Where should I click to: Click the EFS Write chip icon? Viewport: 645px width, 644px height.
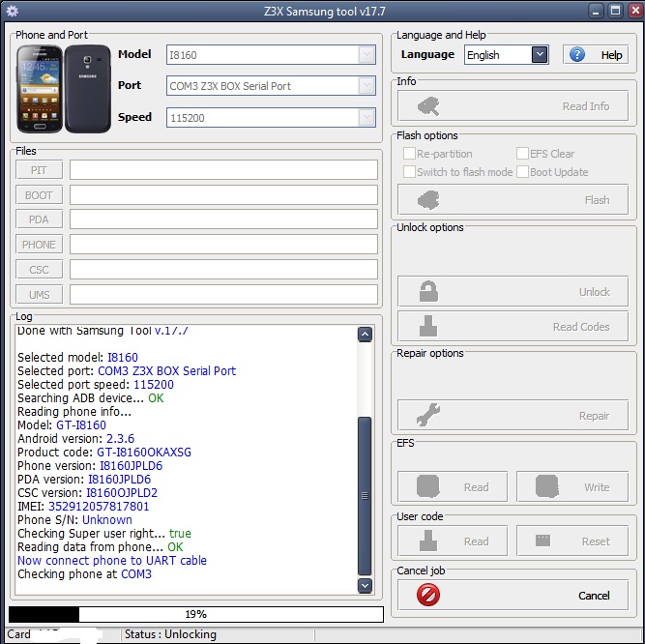tap(546, 486)
